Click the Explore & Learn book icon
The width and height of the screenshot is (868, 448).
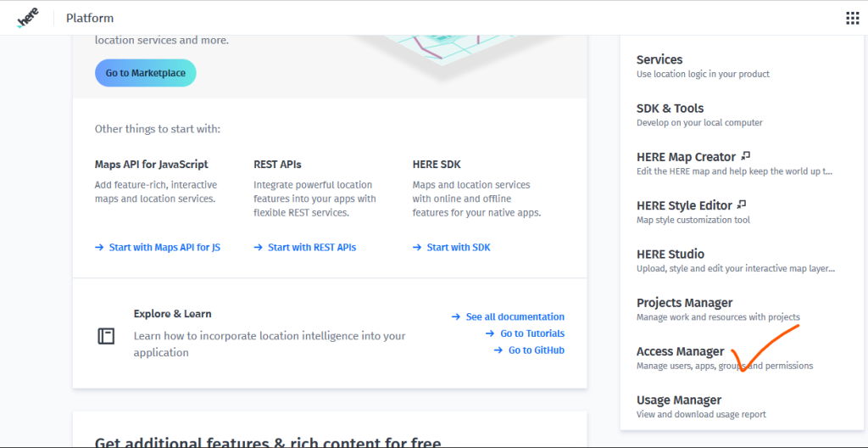coord(106,336)
